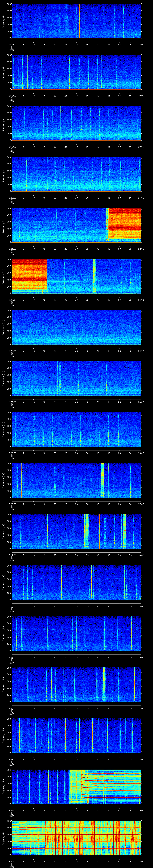Select the spectrogram panel starting at 2:17:00
Screen dimensions: 153x868
pos(76,21)
